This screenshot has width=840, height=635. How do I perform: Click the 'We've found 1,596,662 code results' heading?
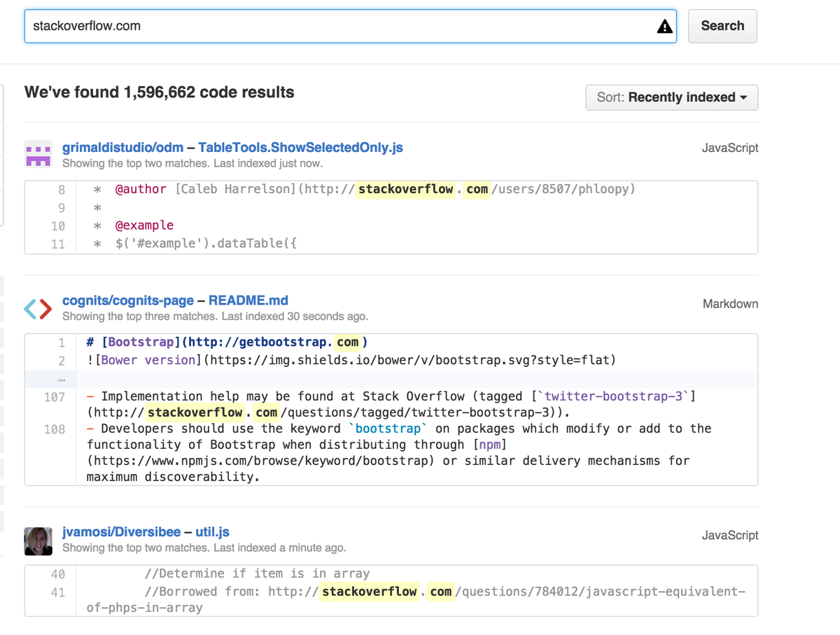click(x=160, y=92)
